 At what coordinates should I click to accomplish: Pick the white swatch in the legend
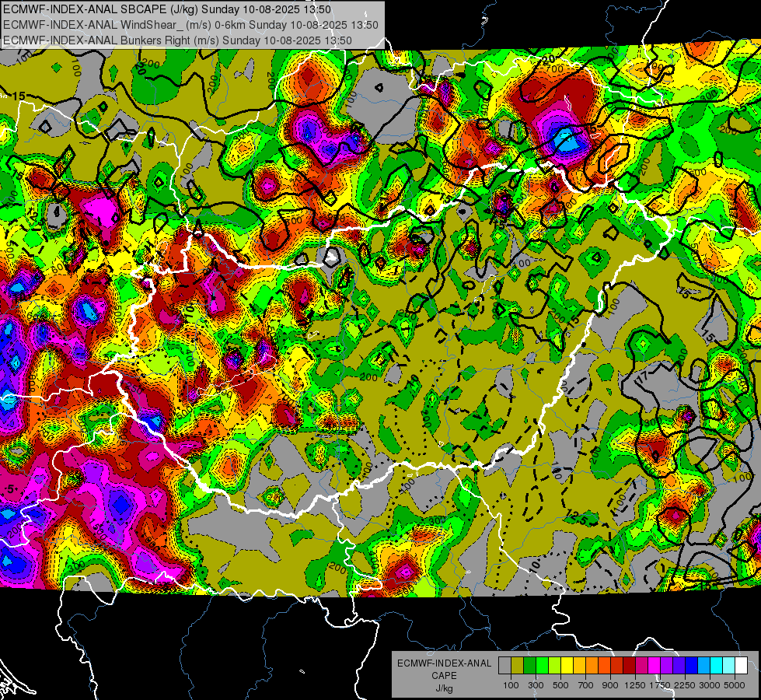point(741,666)
